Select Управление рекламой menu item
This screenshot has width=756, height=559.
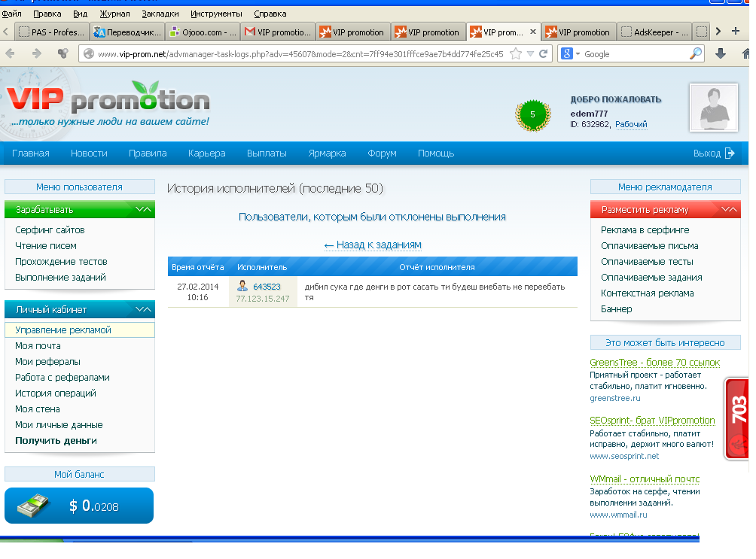pos(80,330)
